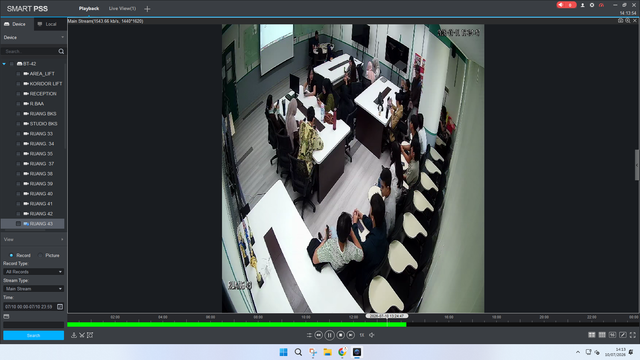The height and width of the screenshot is (360, 640).
Task: Toggle the RUANG 43 camera checkbox
Action: (18, 224)
